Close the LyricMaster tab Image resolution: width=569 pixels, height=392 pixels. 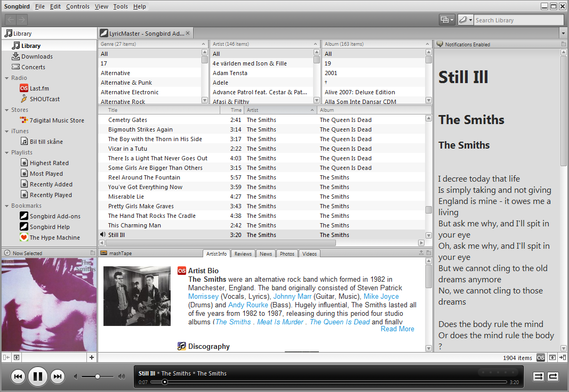tap(188, 33)
